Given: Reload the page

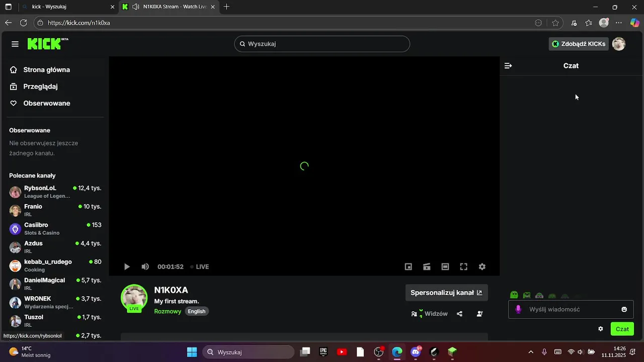Looking at the screenshot, I should point(23,23).
